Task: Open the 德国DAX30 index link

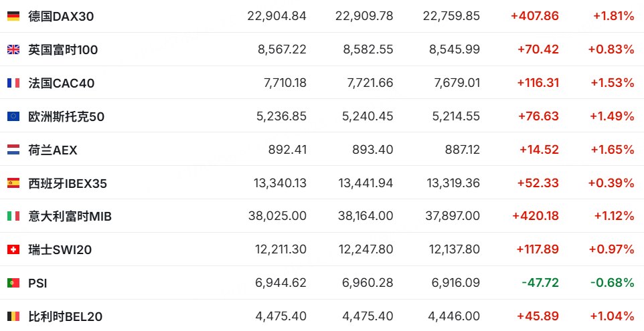Action: [x=61, y=17]
